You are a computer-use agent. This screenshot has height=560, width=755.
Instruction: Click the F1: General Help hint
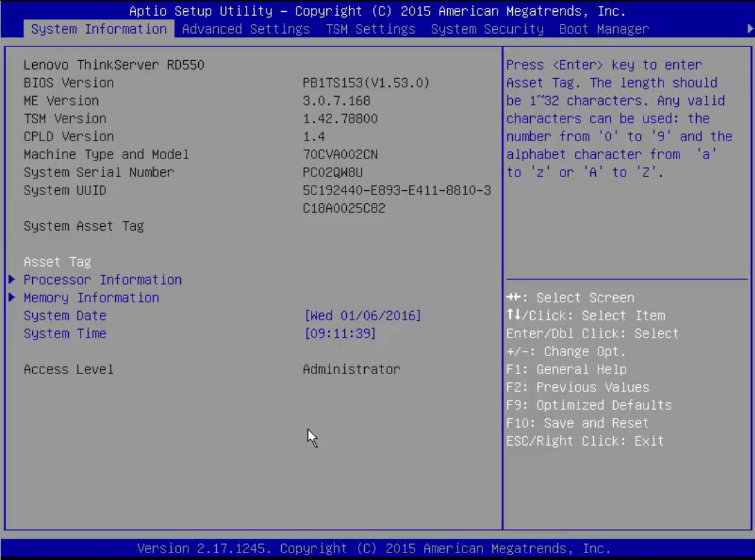(x=567, y=369)
